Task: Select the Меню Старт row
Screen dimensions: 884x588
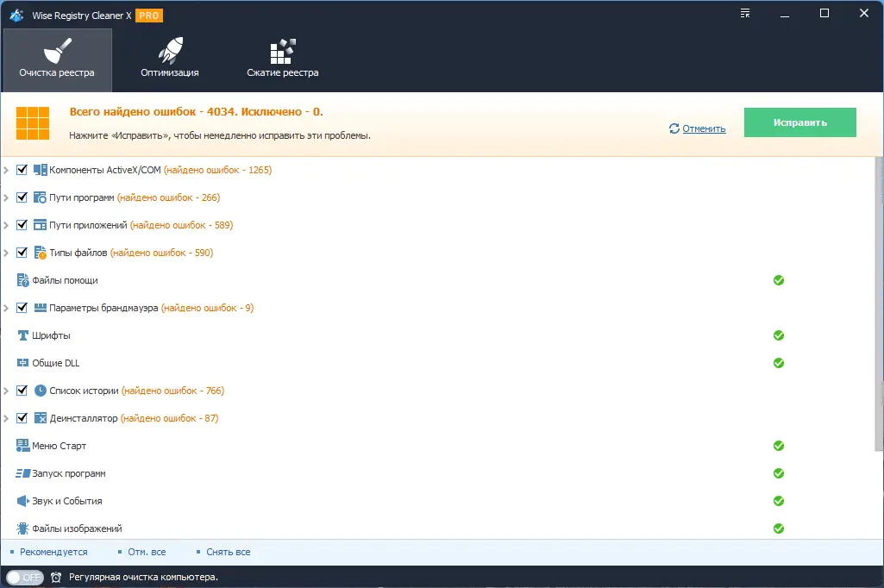Action: (437, 446)
